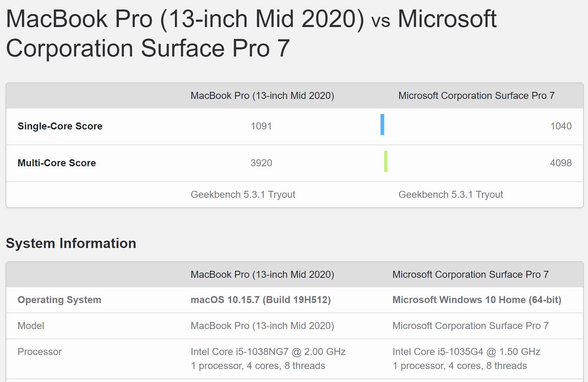588x382 pixels.
Task: Click the page title comparing both devices
Action: coord(251,33)
